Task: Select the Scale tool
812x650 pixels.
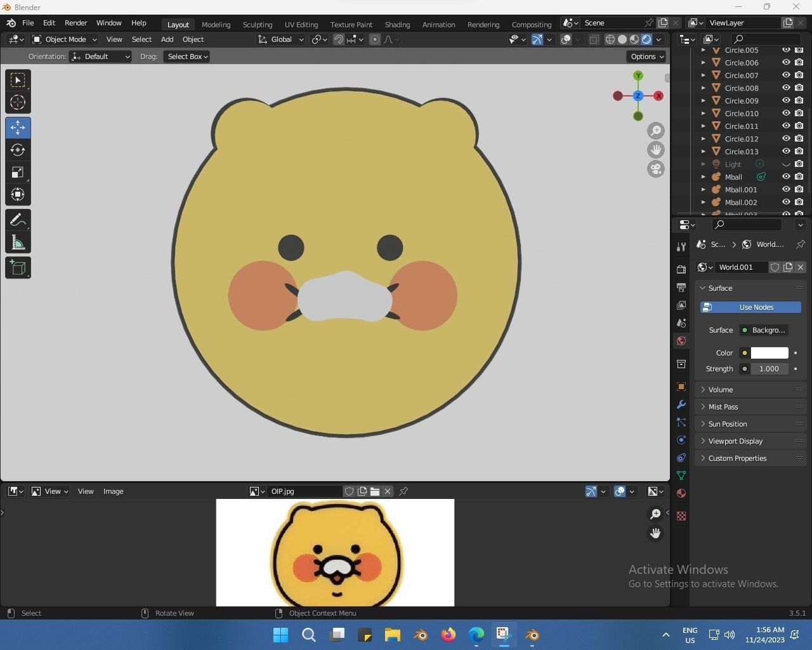Action: (x=18, y=172)
